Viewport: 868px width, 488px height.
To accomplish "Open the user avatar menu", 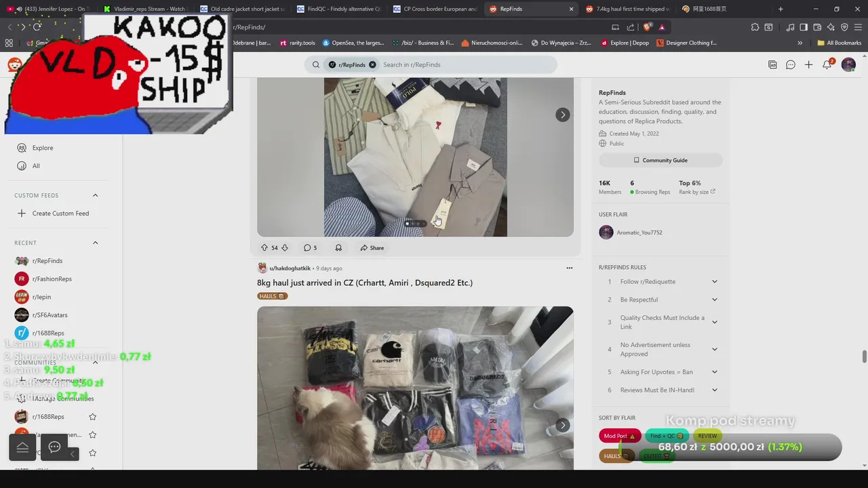I will pyautogui.click(x=848, y=64).
